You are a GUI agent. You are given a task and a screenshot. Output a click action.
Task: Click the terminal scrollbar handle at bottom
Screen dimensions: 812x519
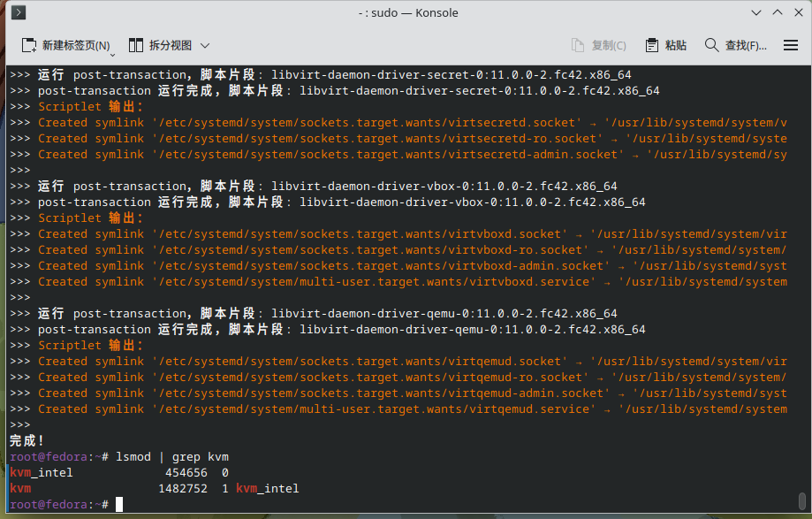tap(802, 500)
